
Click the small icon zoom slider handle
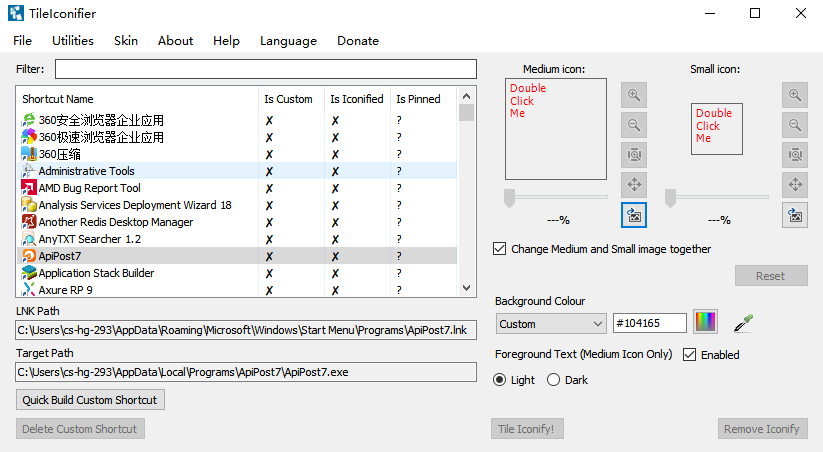[x=670, y=198]
